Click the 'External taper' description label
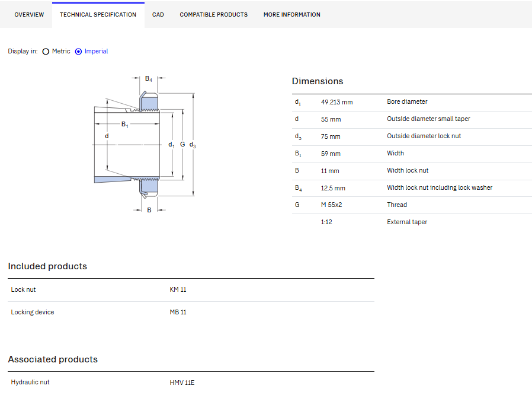Screen dimensions: 532x395 point(407,222)
